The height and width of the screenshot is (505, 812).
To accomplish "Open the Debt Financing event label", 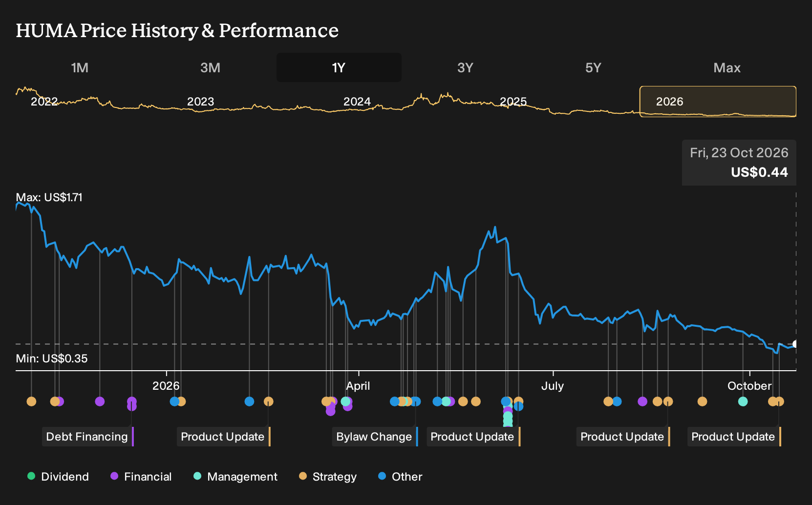I will click(x=88, y=437).
